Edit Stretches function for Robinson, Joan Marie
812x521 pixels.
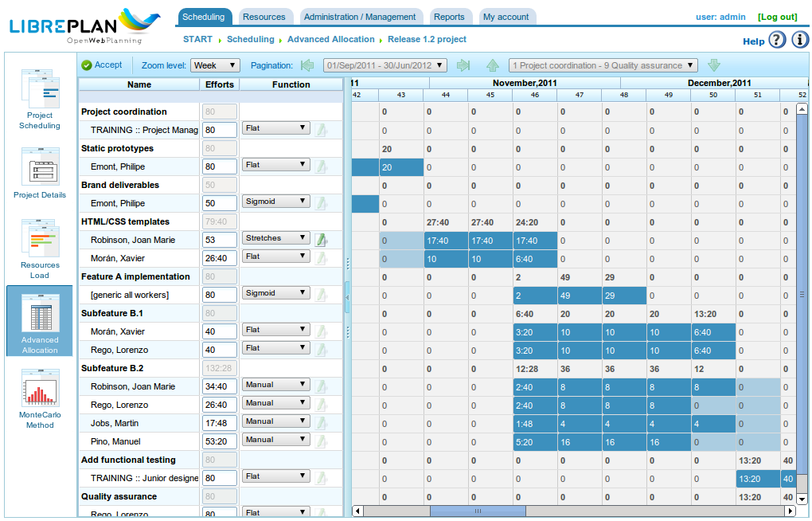pos(321,240)
